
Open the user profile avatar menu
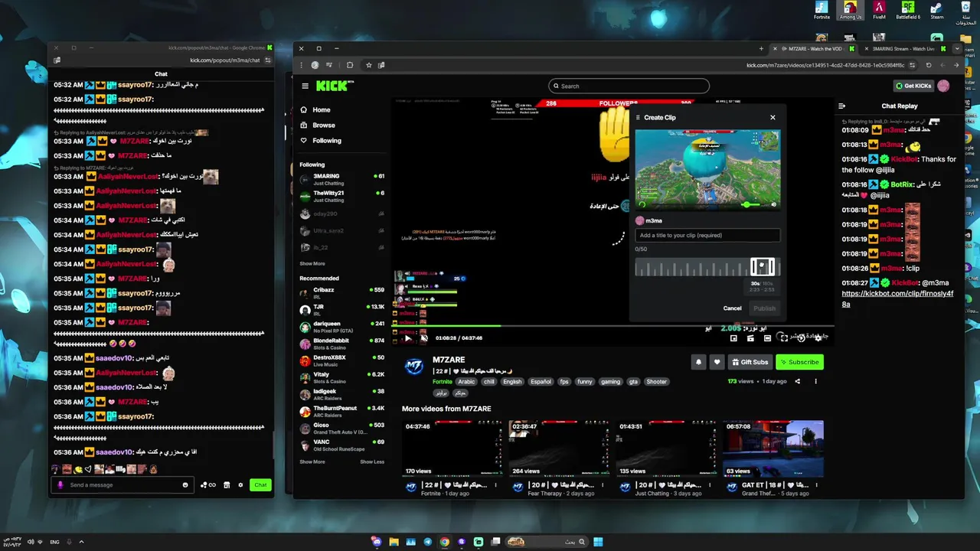[x=943, y=86]
